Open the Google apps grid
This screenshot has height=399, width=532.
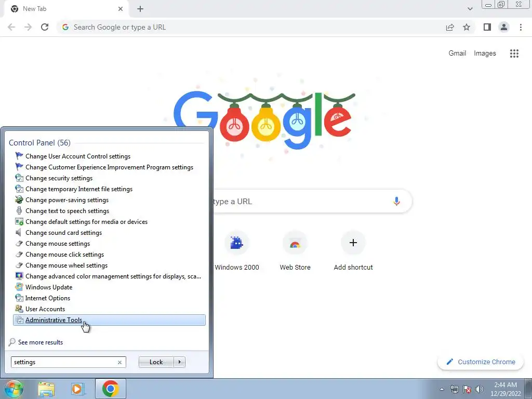click(514, 54)
